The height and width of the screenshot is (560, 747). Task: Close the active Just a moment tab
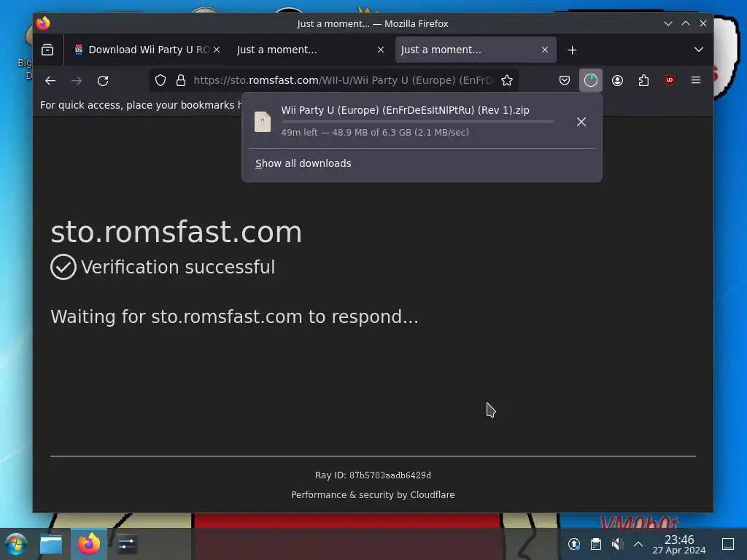click(x=545, y=50)
